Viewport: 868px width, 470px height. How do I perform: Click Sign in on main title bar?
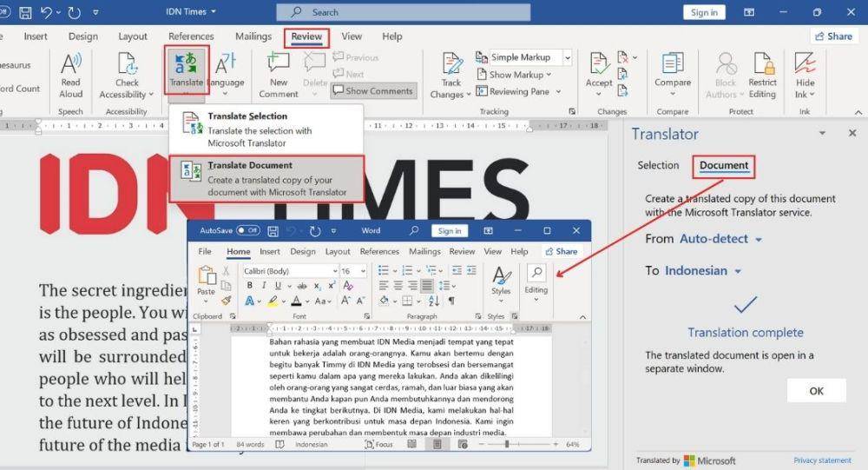(x=704, y=12)
